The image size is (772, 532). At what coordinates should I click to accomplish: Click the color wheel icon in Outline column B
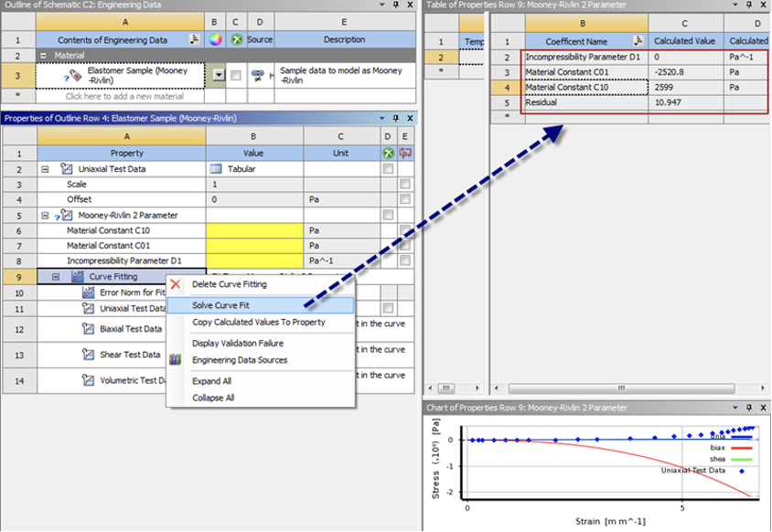(x=215, y=39)
